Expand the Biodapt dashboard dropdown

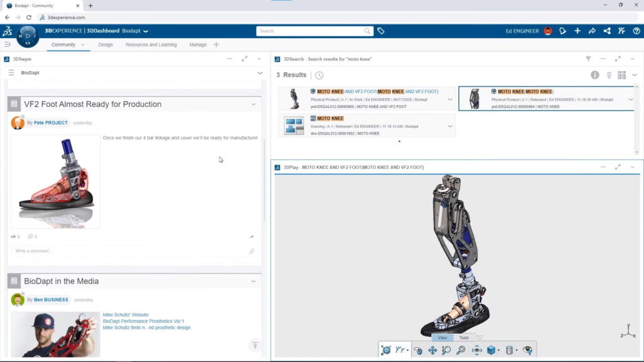tap(146, 31)
